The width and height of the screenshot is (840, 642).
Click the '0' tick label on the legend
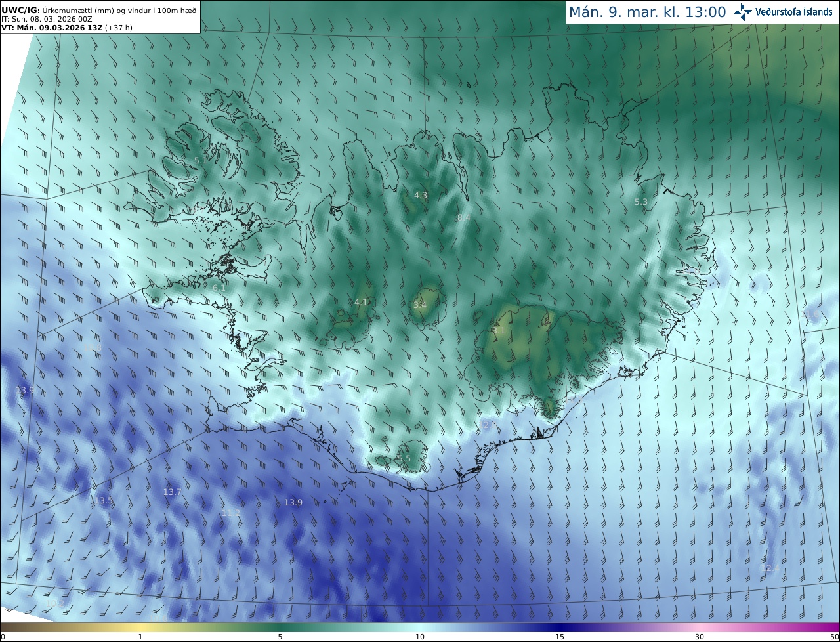(3, 637)
